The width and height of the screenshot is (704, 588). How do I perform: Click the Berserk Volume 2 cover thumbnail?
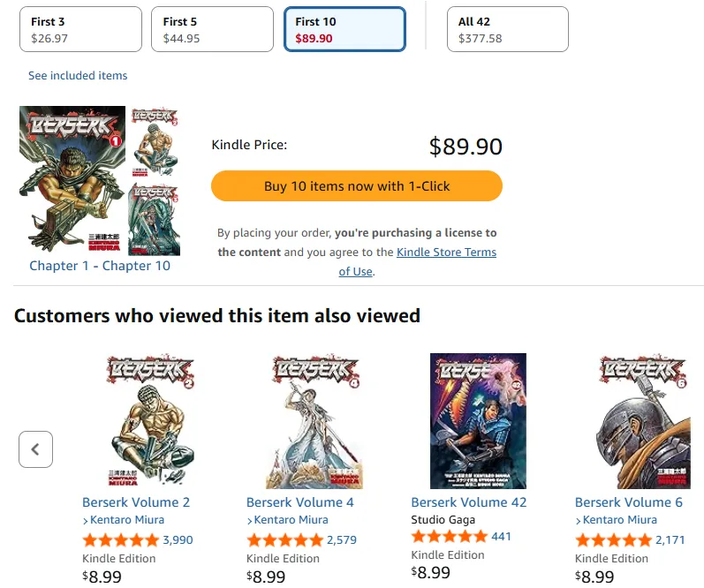click(x=150, y=421)
